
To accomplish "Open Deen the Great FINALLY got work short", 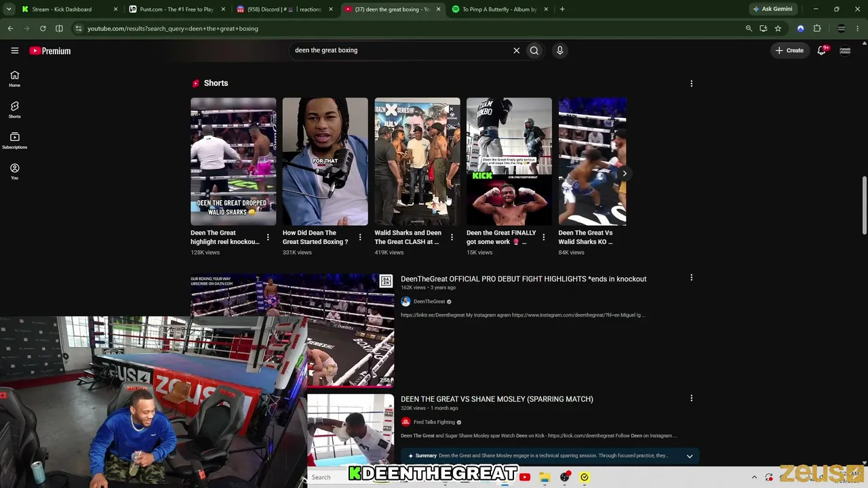I will pyautogui.click(x=509, y=161).
